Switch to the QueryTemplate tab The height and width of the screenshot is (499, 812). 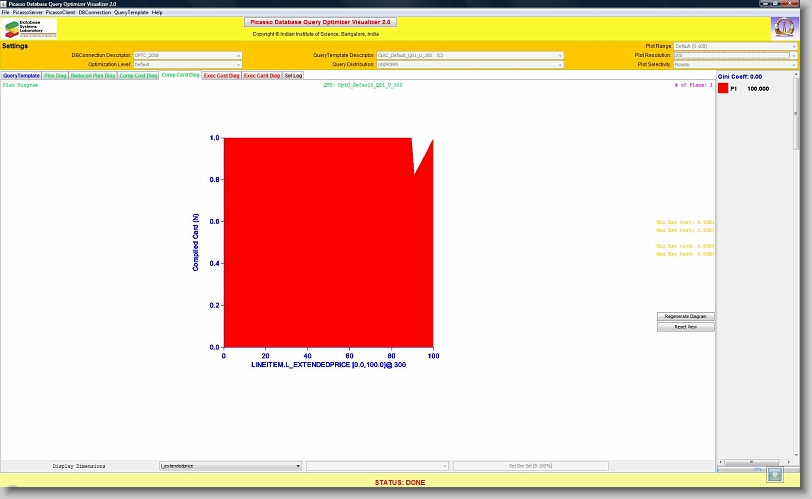click(21, 75)
